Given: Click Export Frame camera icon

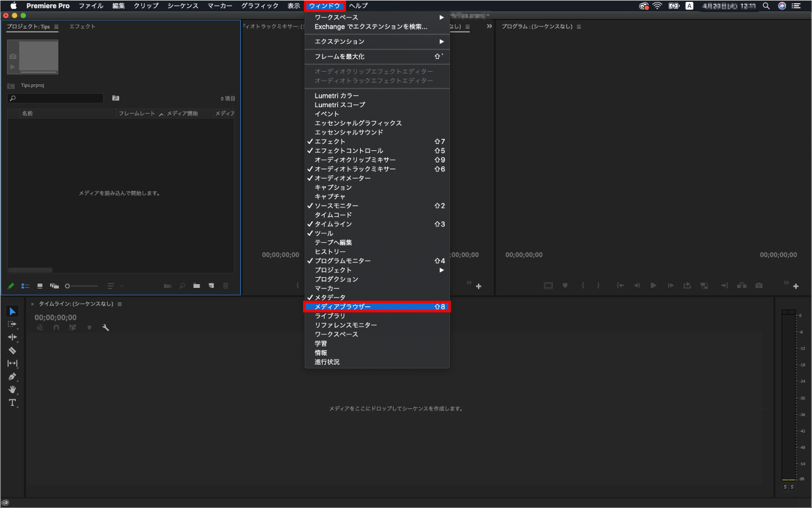Looking at the screenshot, I should (x=759, y=285).
